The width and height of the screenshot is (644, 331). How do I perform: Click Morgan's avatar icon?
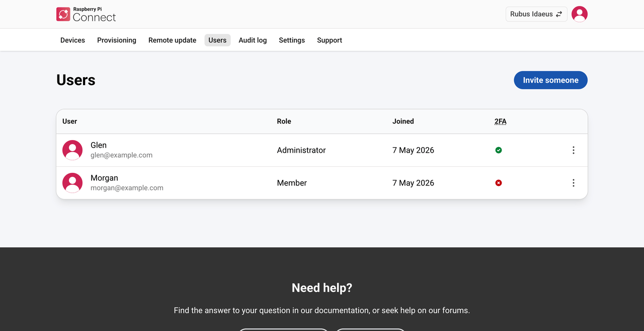coord(72,183)
